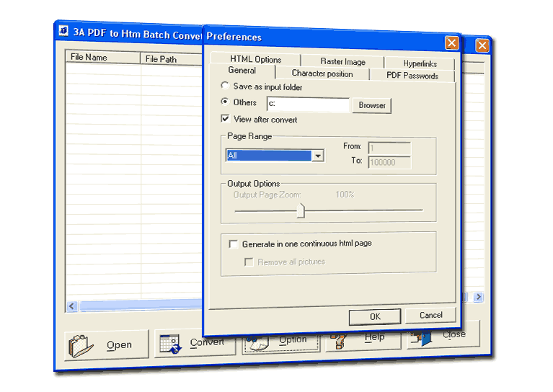Click the Output Page Zoom slider thumb
The width and height of the screenshot is (553, 392).
click(301, 210)
